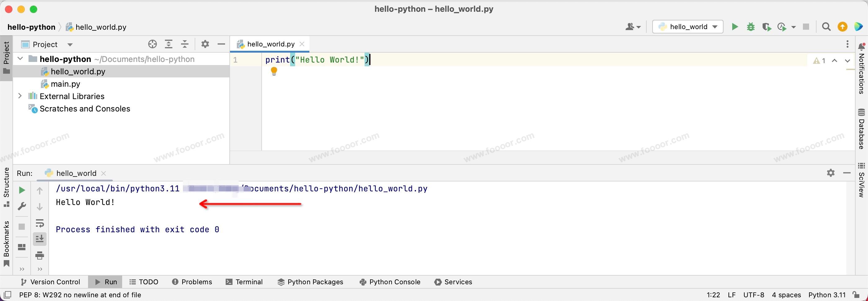Collapse the hello-python project folder

tap(20, 59)
